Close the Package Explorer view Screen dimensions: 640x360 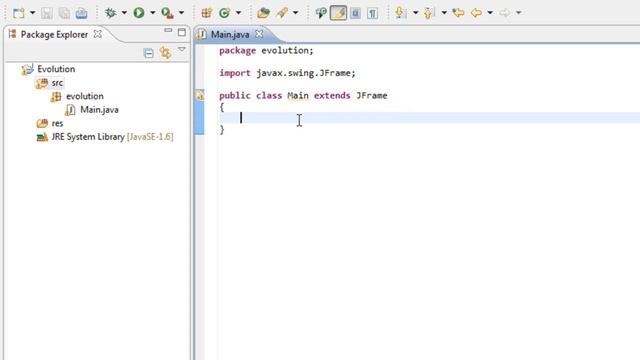coord(98,34)
